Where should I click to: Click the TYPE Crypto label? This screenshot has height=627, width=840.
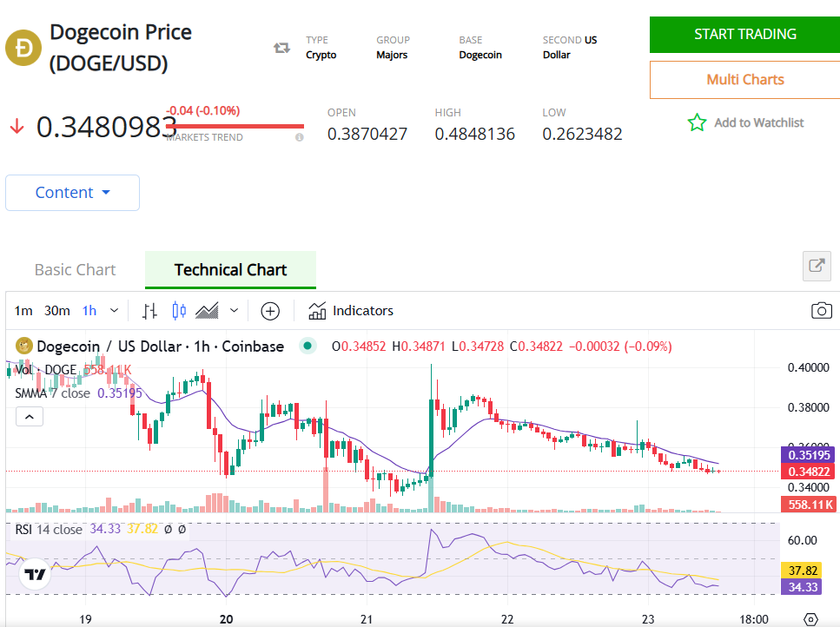coord(321,48)
